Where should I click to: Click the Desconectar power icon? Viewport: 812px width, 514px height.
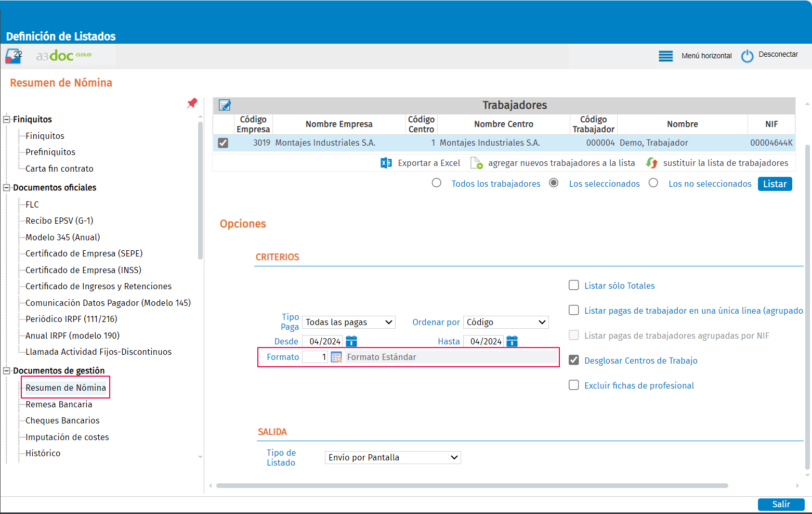click(747, 56)
